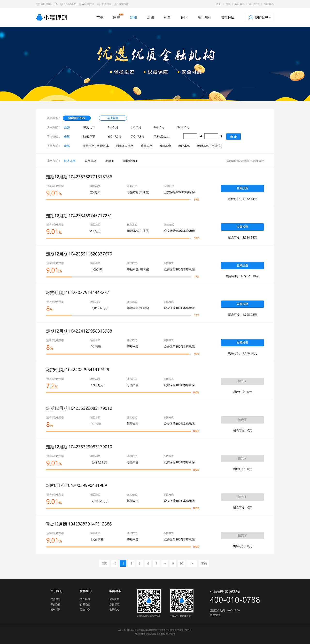The image size is (310, 644).
Task: Click the WeChat icon beside 关注微信
Action: pyautogui.click(x=98, y=4)
